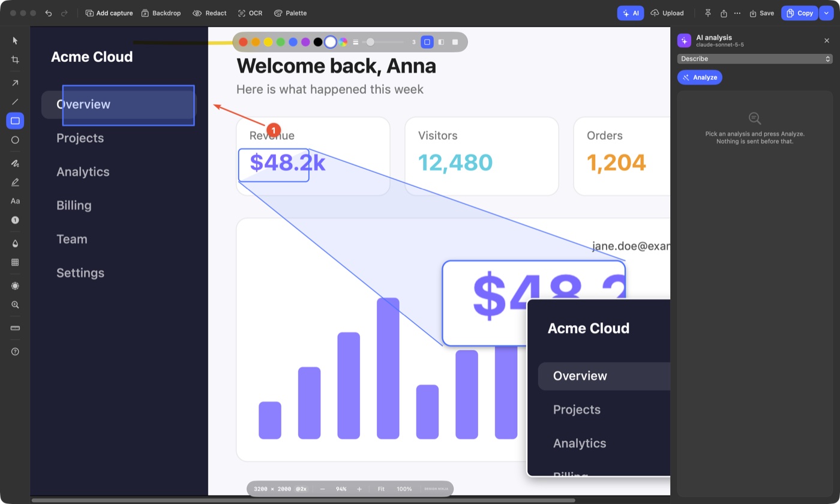Image resolution: width=840 pixels, height=504 pixels.
Task: Open the more options ellipsis menu
Action: coord(737,13)
